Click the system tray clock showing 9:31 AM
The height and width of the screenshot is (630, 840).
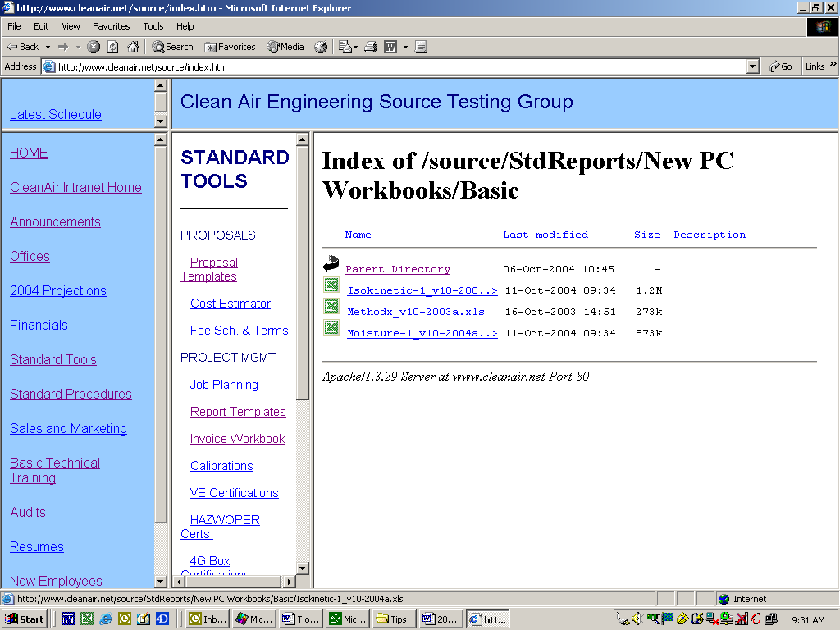[808, 620]
